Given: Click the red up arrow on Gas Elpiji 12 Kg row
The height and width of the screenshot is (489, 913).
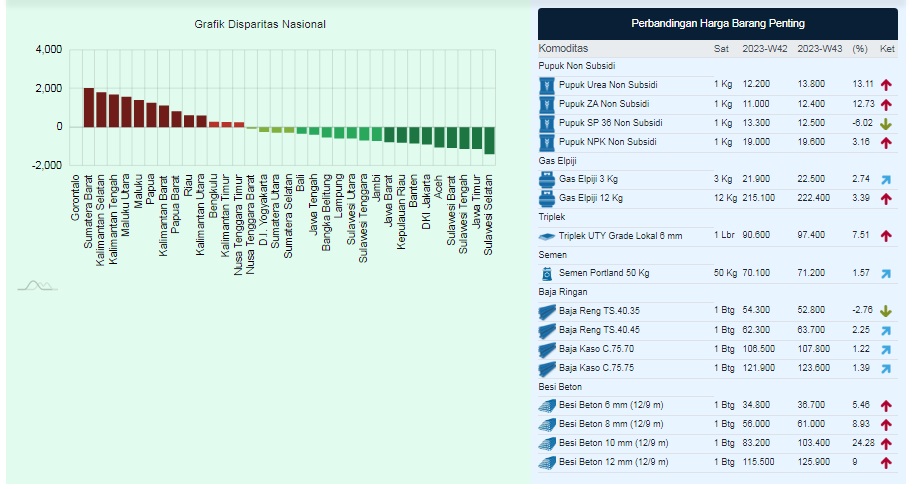Looking at the screenshot, I should pos(886,198).
